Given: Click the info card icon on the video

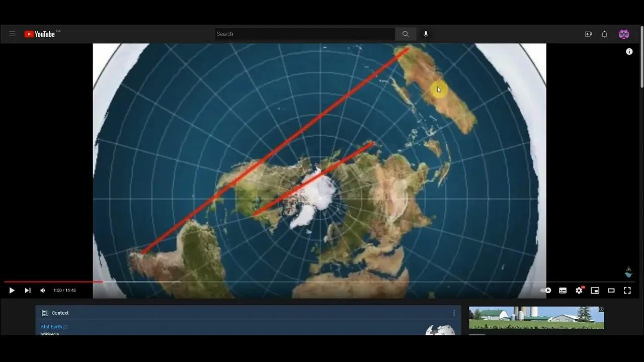Looking at the screenshot, I should point(629,51).
